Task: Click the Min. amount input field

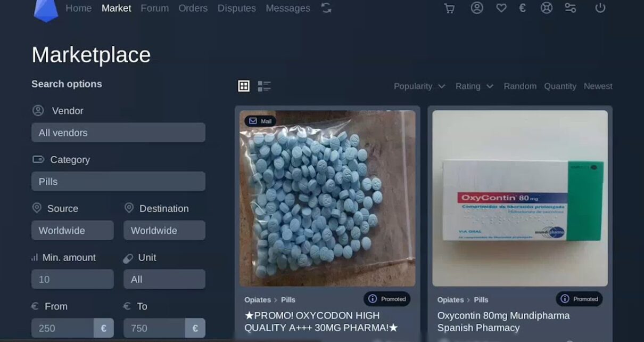Action: (72, 279)
